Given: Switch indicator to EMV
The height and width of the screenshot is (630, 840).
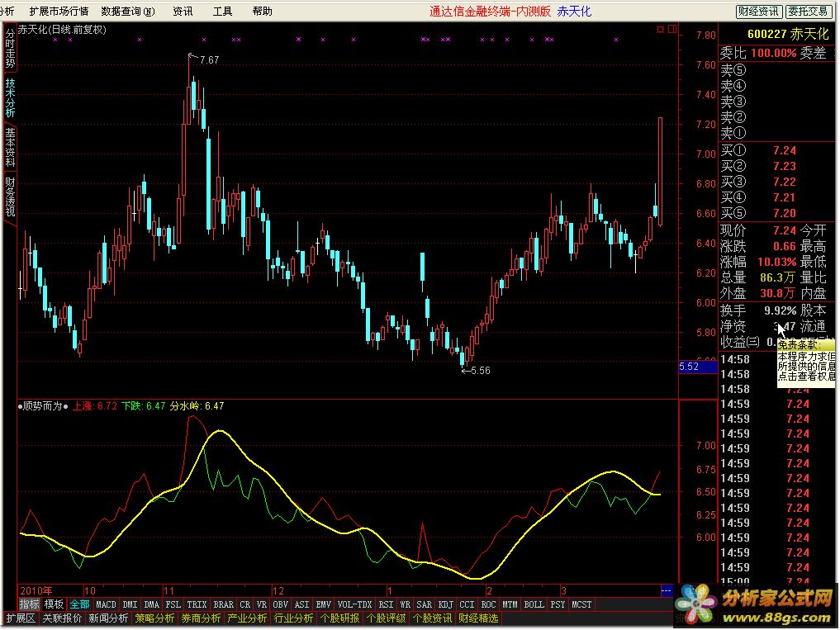Looking at the screenshot, I should click(x=323, y=604).
